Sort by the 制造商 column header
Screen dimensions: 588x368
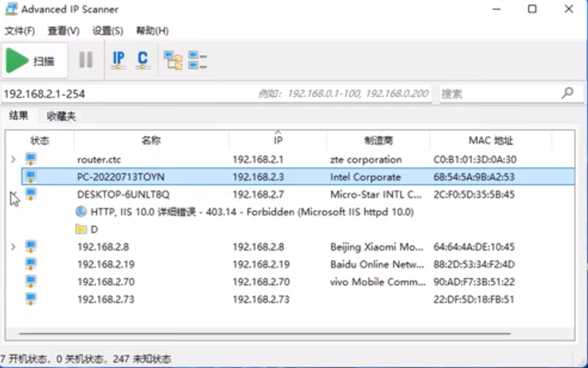point(379,141)
